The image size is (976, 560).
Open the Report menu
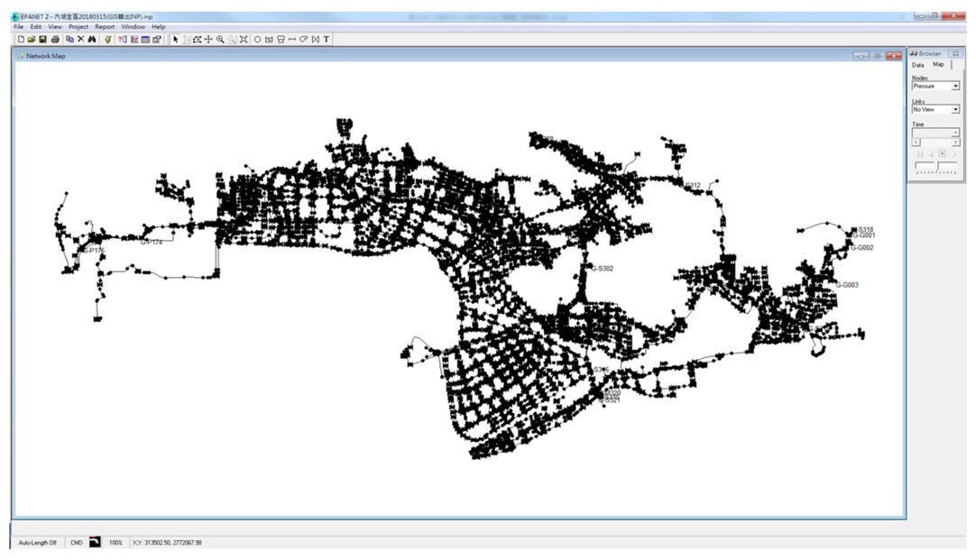click(x=105, y=27)
